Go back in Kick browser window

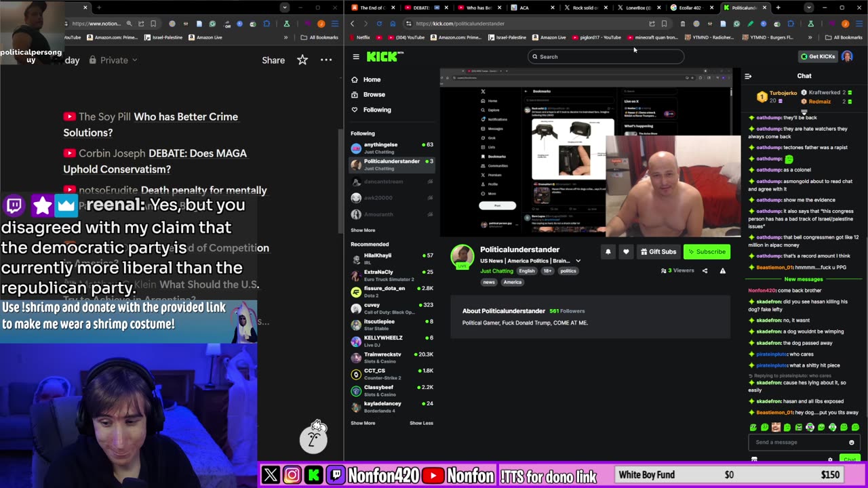coord(353,24)
